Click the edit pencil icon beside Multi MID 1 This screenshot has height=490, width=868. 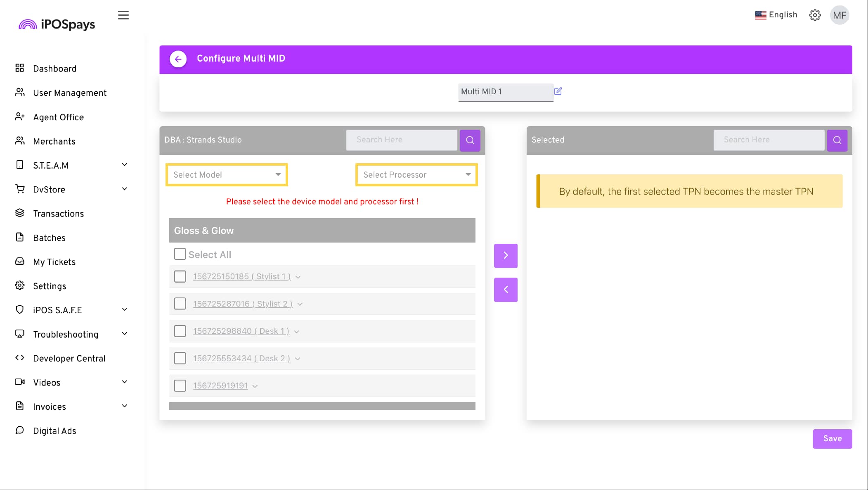[x=558, y=91]
